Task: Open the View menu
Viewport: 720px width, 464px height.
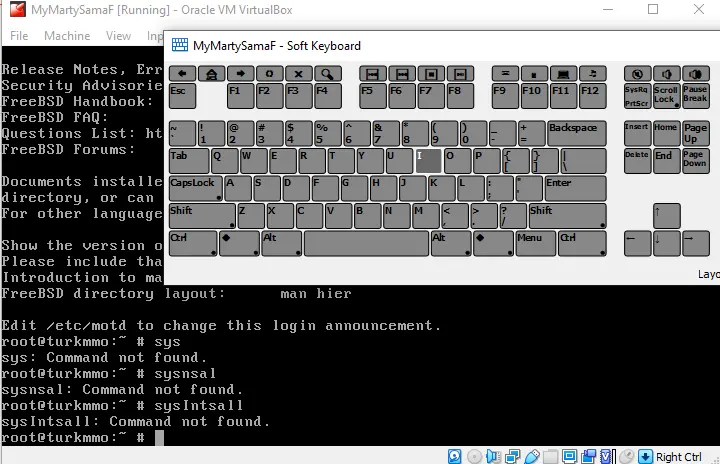Action: click(118, 36)
